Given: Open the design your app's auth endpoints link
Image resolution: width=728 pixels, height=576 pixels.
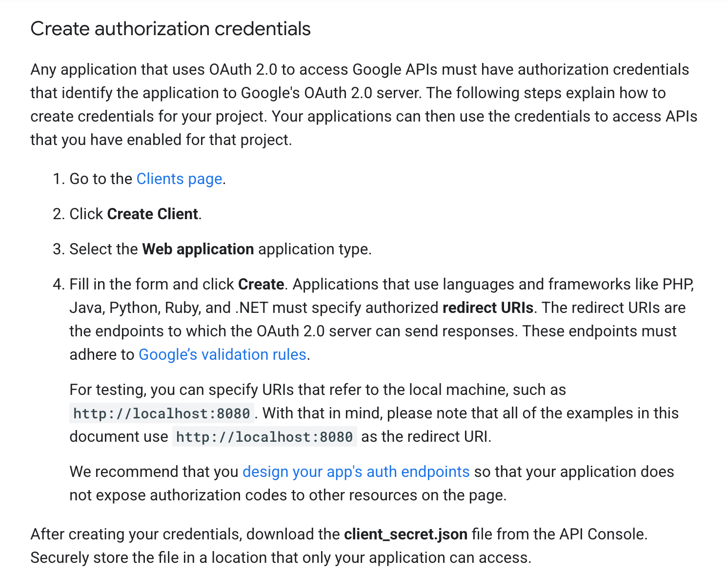Looking at the screenshot, I should pos(356,472).
